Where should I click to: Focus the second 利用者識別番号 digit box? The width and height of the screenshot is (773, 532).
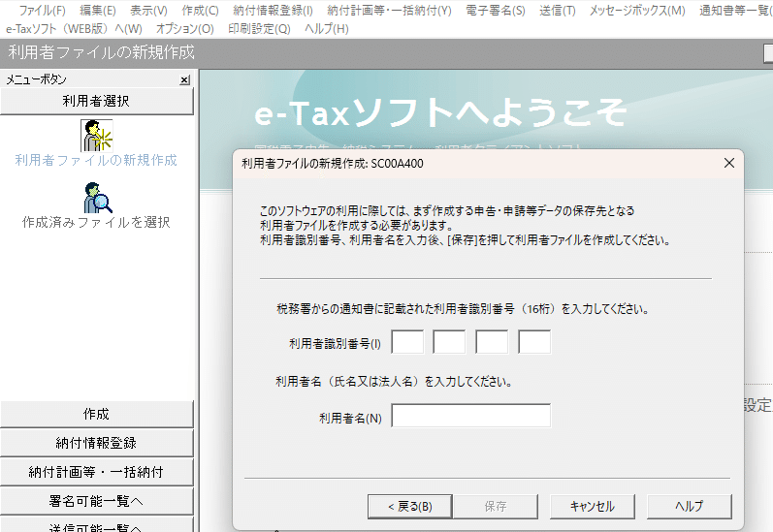point(449,342)
